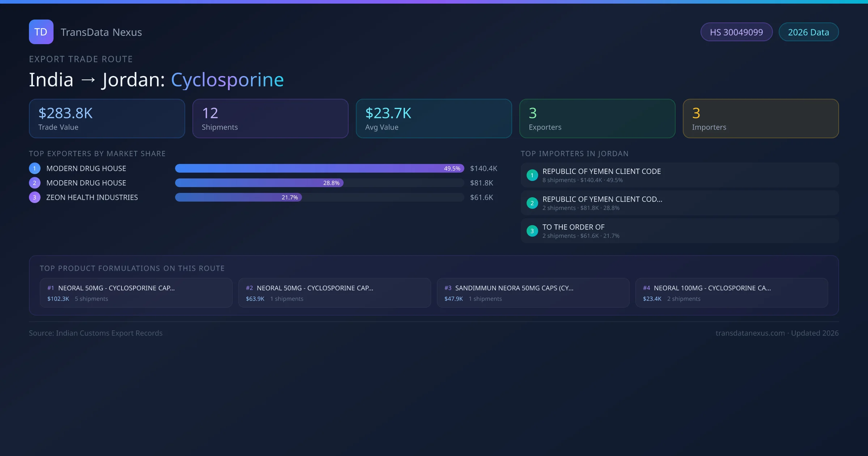Screen dimensions: 868x456
Task: Open #4 Neoral 100MG product card
Action: [x=731, y=293]
